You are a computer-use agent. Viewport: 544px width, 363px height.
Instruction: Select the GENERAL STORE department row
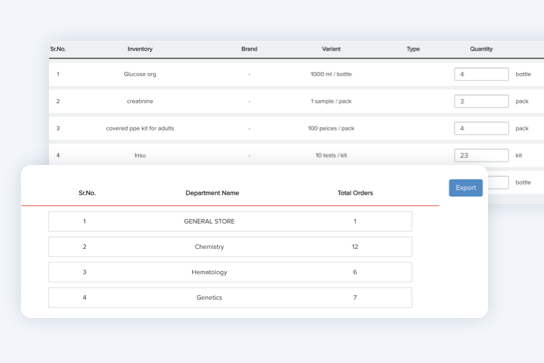pyautogui.click(x=230, y=221)
